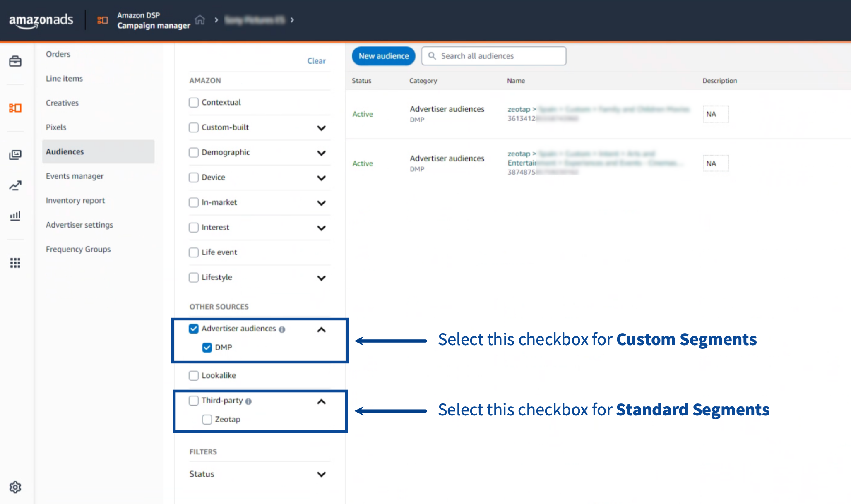Click the bar chart reports sidebar icon
851x504 pixels.
[15, 216]
